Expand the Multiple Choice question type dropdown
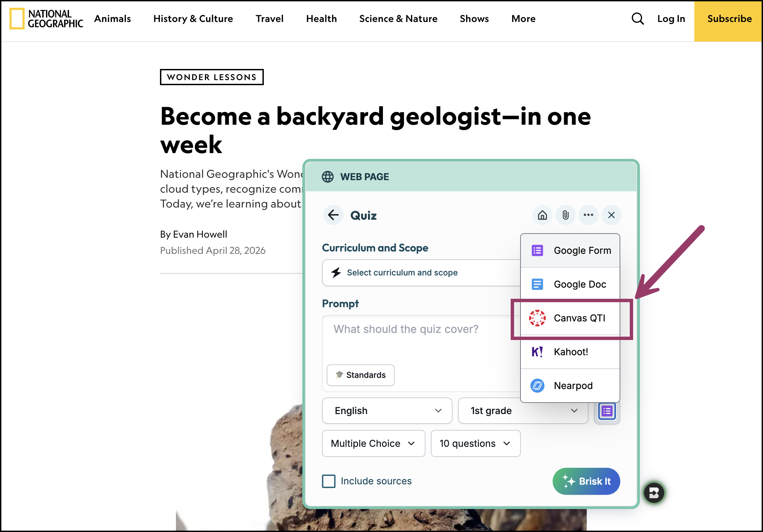 (x=373, y=443)
